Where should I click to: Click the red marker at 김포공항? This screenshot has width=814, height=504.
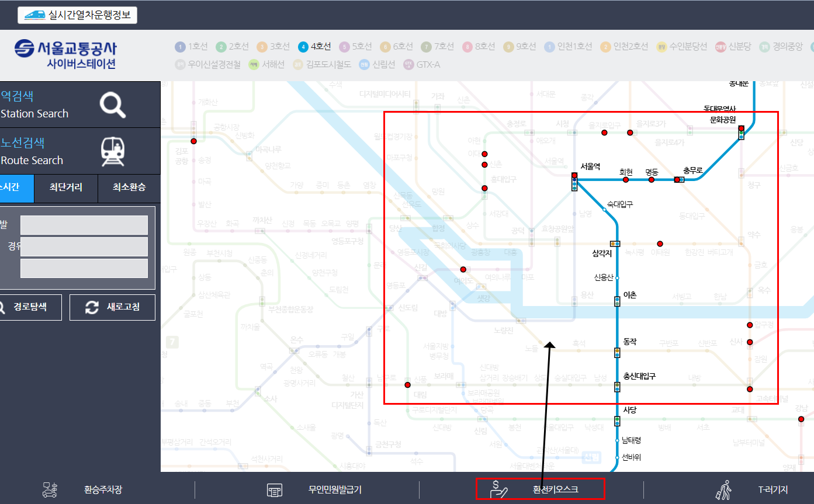193,141
